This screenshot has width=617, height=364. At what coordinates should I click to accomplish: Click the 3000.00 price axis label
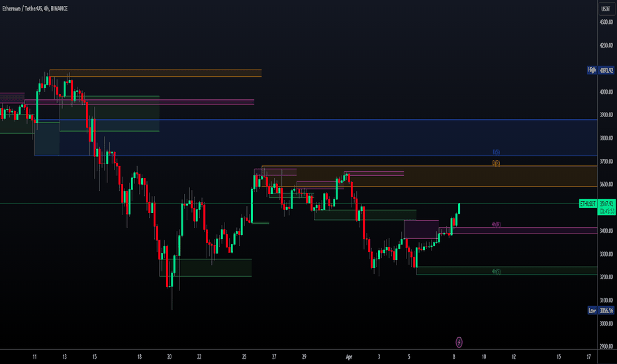click(606, 324)
